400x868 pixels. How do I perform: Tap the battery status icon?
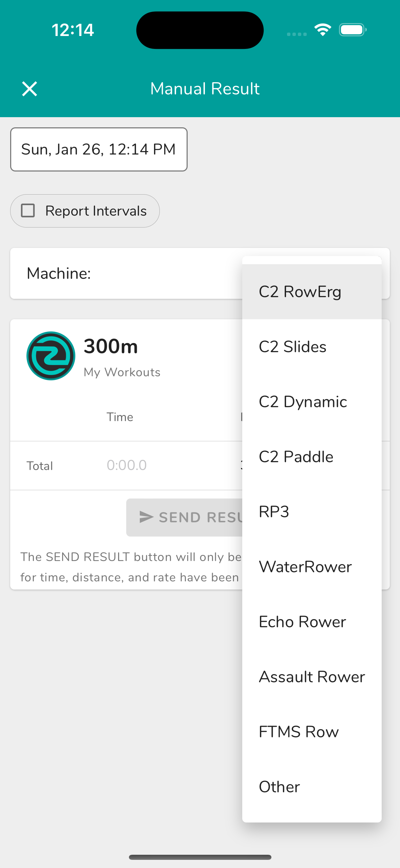pyautogui.click(x=353, y=30)
